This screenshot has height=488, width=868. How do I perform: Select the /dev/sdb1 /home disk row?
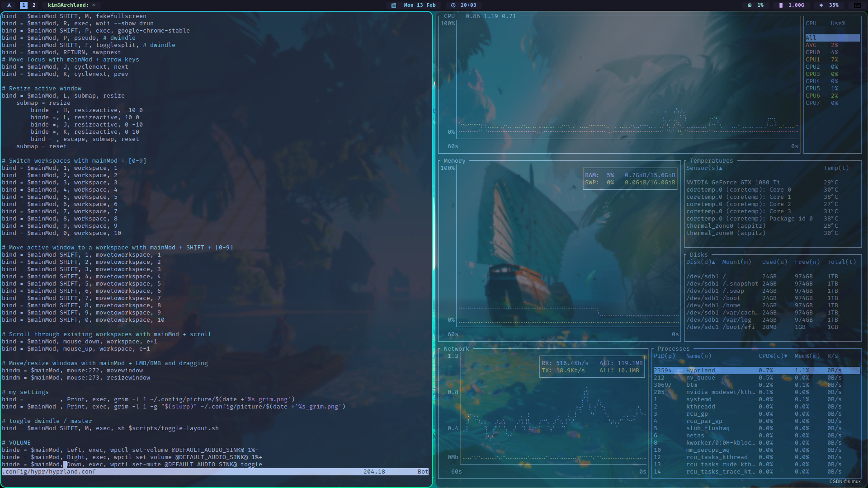click(x=773, y=305)
